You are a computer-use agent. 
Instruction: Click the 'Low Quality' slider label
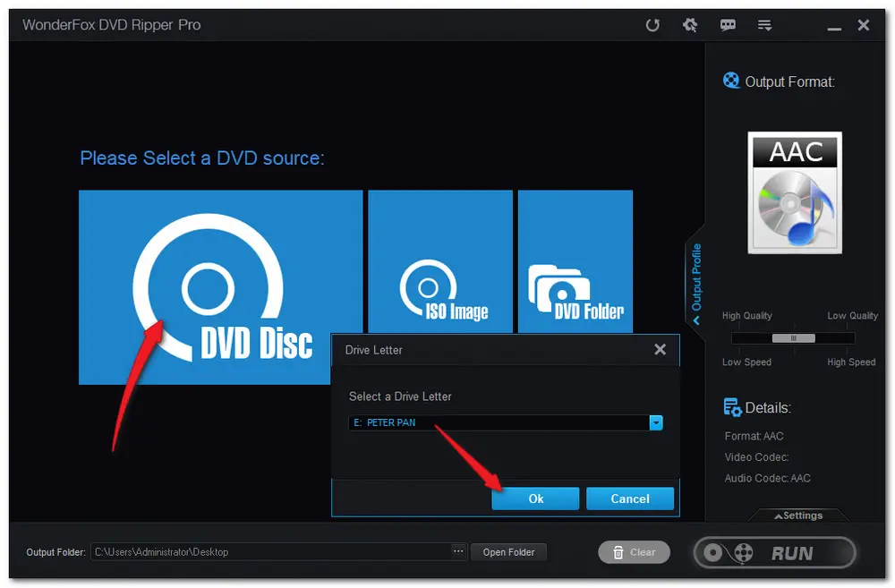852,316
